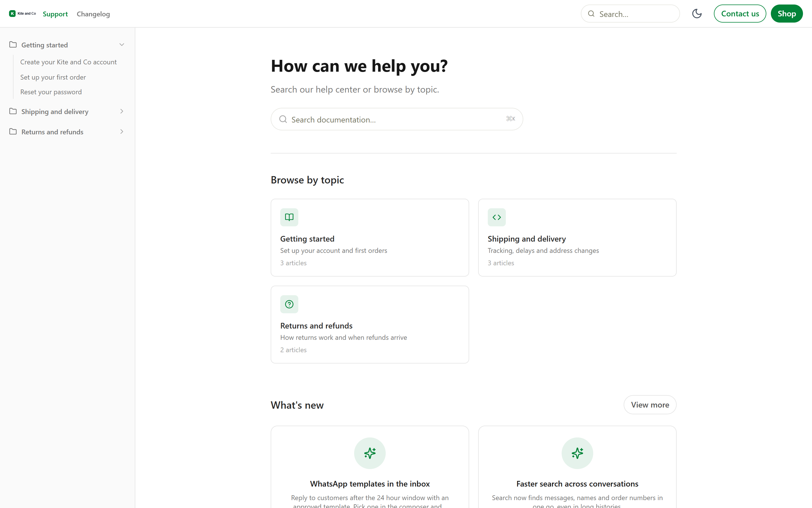This screenshot has width=812, height=508.
Task: Click the magnifier icon in header search
Action: click(591, 14)
